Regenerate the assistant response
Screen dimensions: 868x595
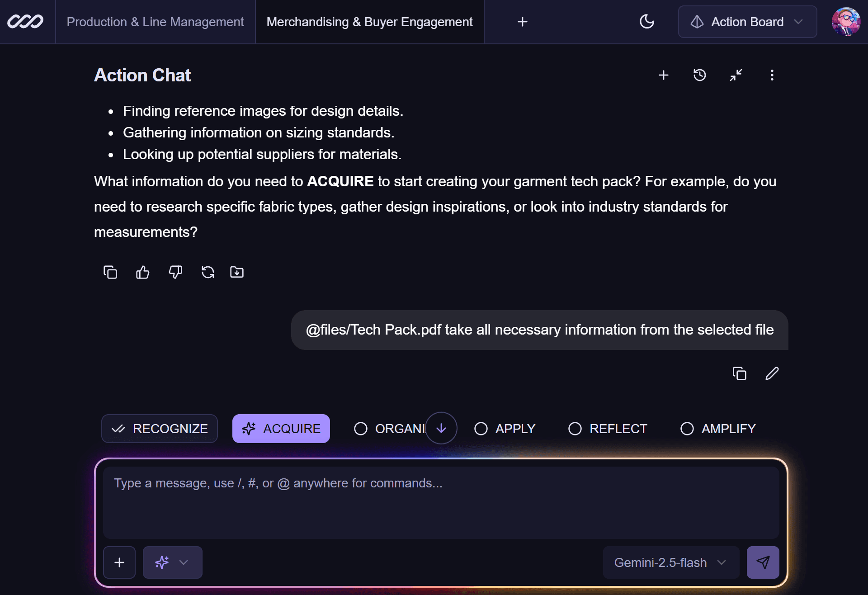[208, 272]
